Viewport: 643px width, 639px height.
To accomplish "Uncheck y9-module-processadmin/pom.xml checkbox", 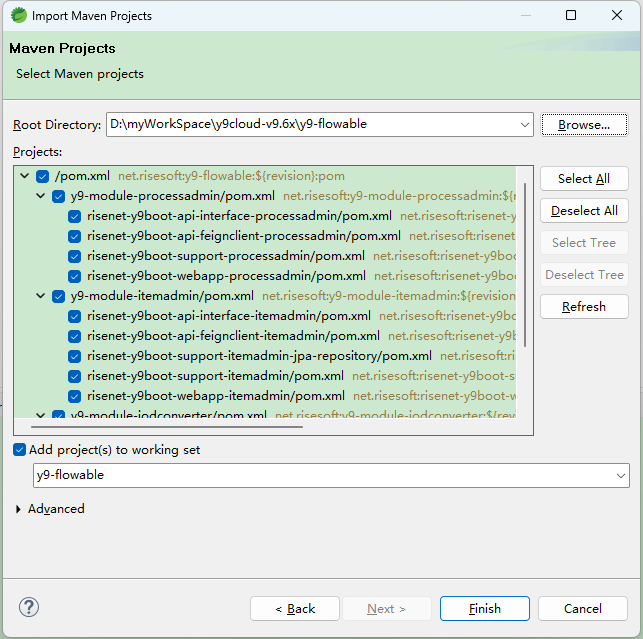I will pyautogui.click(x=59, y=196).
